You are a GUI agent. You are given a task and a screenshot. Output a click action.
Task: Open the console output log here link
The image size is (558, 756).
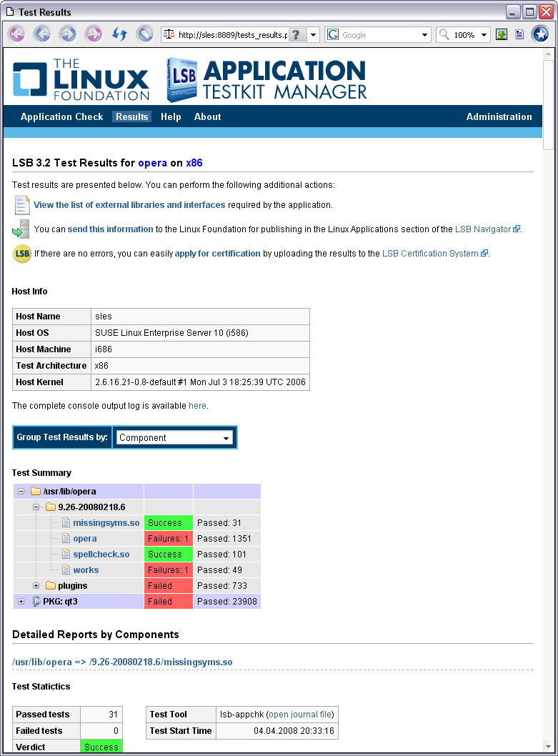pyautogui.click(x=197, y=406)
